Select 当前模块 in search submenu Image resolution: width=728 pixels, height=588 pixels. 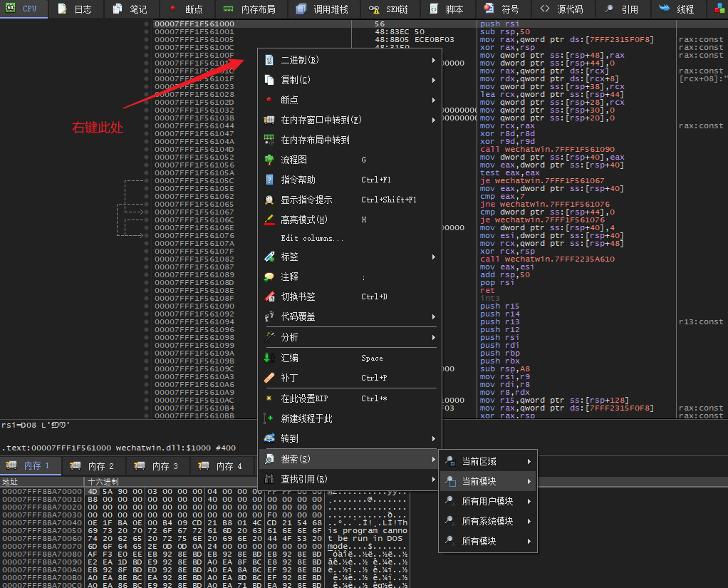tap(488, 481)
